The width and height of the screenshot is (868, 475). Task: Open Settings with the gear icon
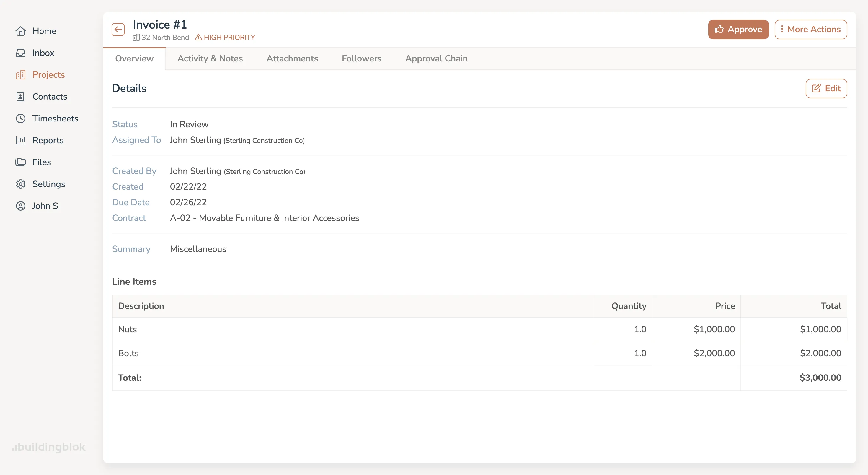point(21,184)
